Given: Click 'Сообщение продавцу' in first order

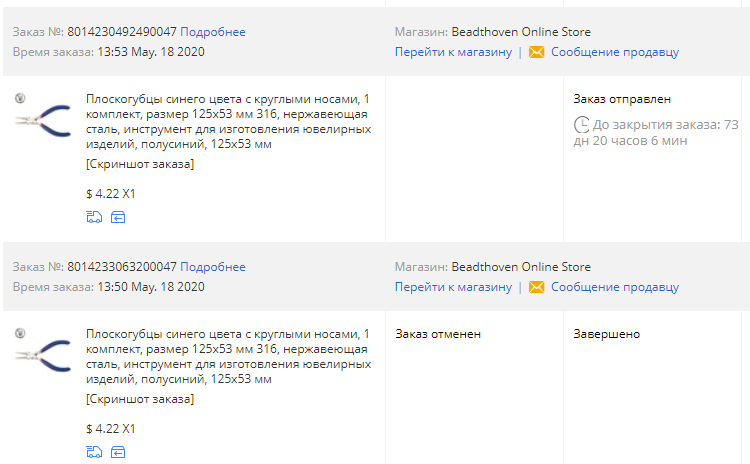Looking at the screenshot, I should pos(614,52).
